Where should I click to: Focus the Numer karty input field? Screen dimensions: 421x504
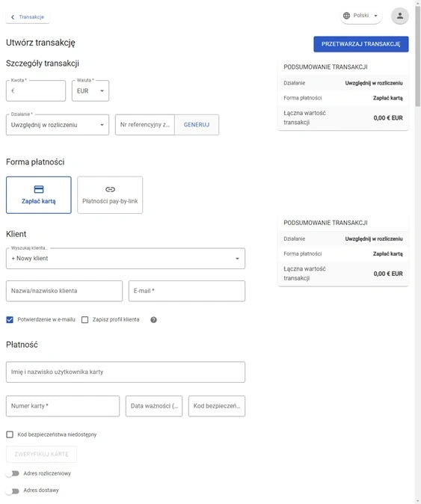coord(63,406)
